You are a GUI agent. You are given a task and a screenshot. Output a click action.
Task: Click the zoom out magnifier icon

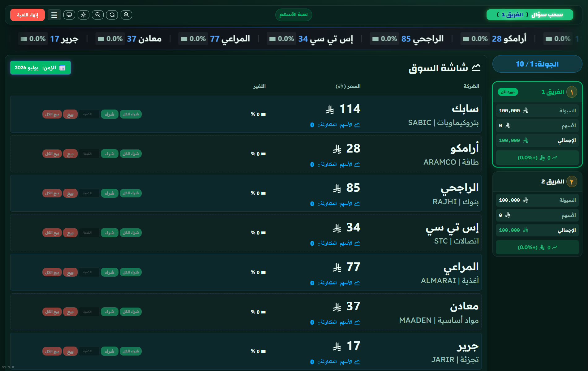point(98,15)
